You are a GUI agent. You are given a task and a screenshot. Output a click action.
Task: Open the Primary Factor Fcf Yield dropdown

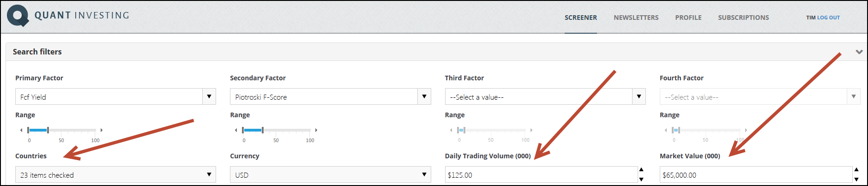pos(115,96)
